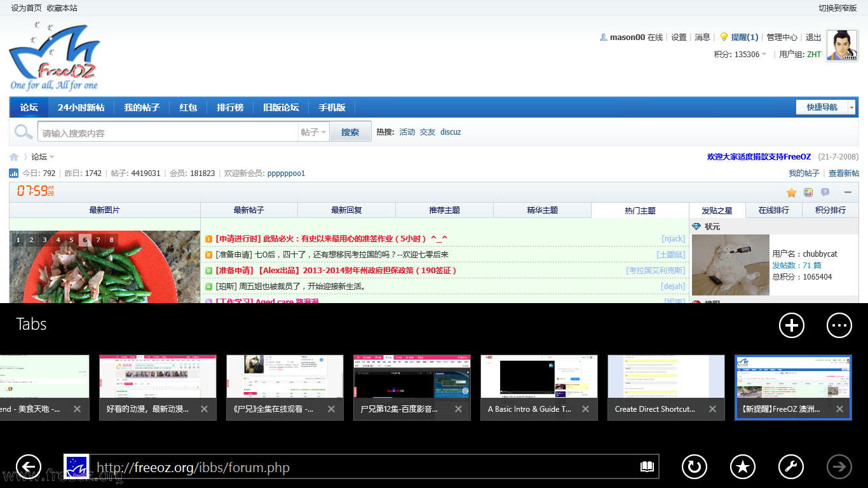Close the 《尸兄》全集在线观看 tab
Image resolution: width=868 pixels, height=488 pixels.
click(331, 409)
